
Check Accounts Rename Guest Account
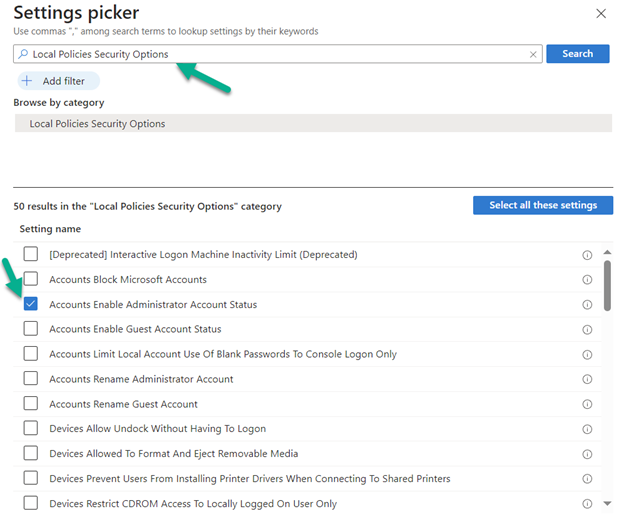pyautogui.click(x=31, y=403)
